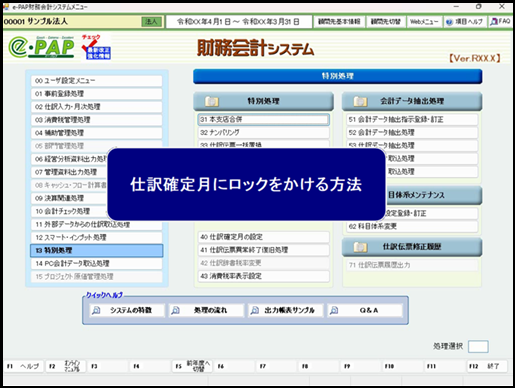Click the 会計データ抽出処理 section header

pos(412,101)
